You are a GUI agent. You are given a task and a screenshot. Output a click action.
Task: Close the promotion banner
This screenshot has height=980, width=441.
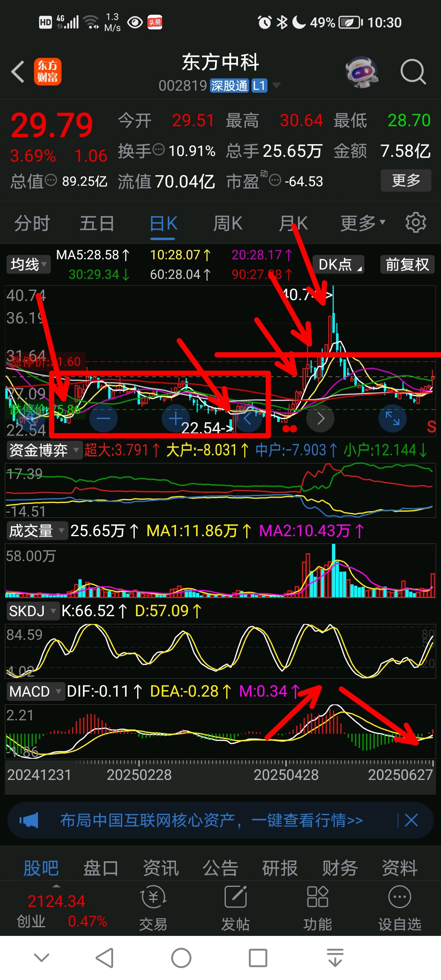pyautogui.click(x=411, y=820)
